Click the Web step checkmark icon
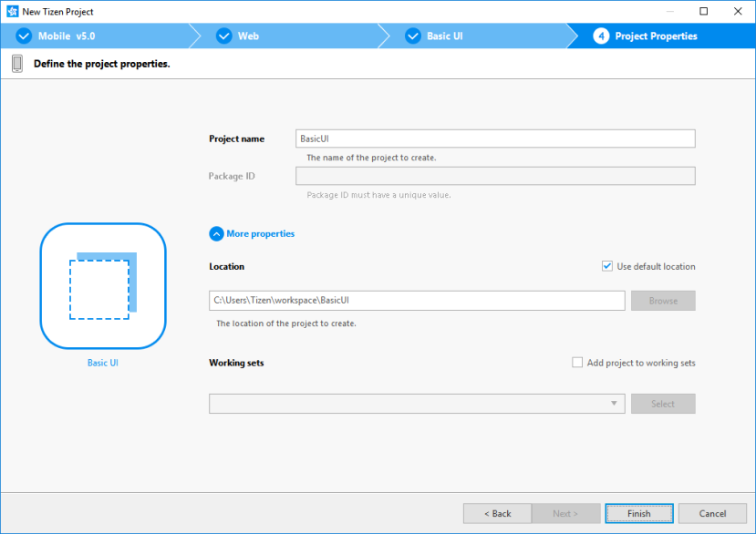 [x=223, y=36]
